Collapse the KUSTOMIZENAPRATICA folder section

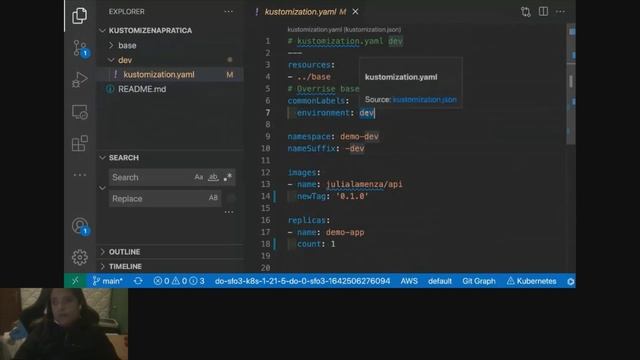[102, 31]
